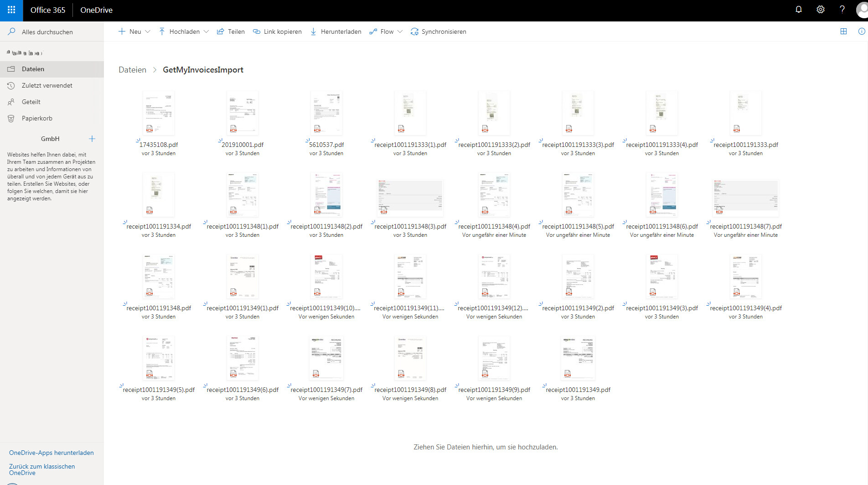Image resolution: width=868 pixels, height=485 pixels.
Task: Select the receipt1001191349.pdf thumbnail
Action: [x=578, y=358]
